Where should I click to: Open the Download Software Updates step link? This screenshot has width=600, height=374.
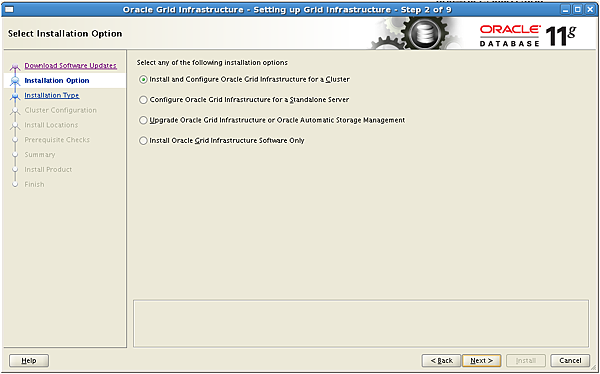click(x=70, y=65)
